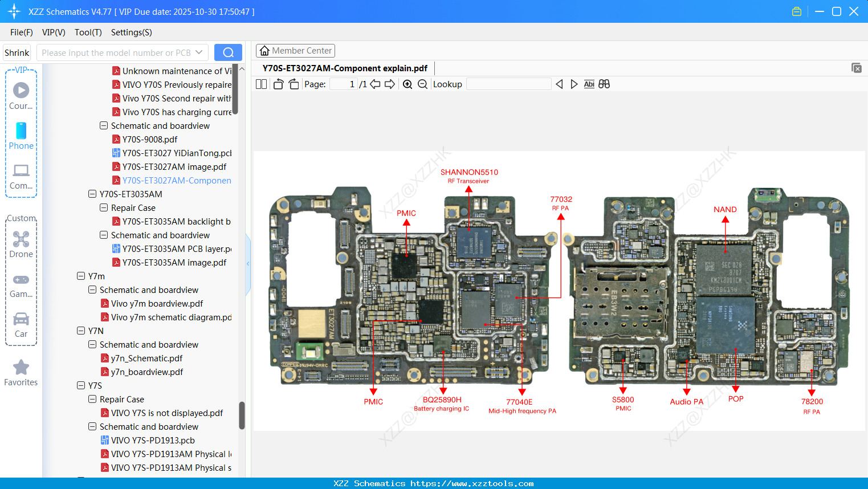Toggle the Abi text lookup mode
868x489 pixels.
tap(589, 84)
